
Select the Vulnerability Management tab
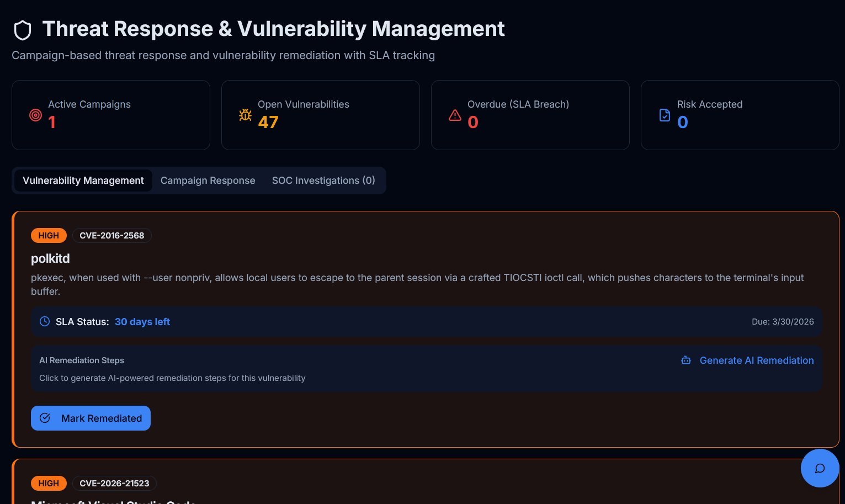(x=83, y=181)
